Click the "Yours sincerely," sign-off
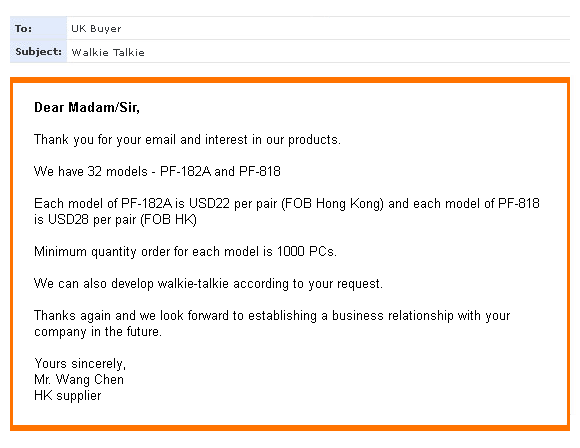Viewport: 580px width, 448px height. 80,364
